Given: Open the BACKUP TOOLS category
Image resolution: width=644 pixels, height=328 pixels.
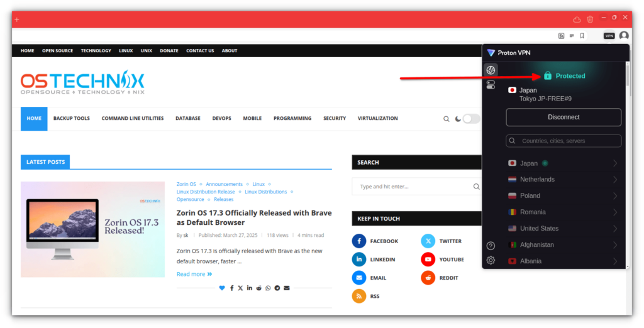Looking at the screenshot, I should coord(72,119).
